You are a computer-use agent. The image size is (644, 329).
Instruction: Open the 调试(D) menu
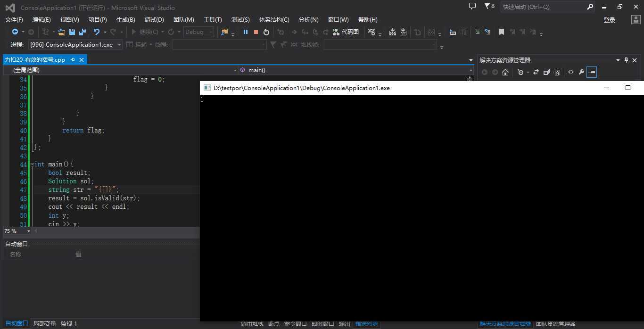click(154, 20)
